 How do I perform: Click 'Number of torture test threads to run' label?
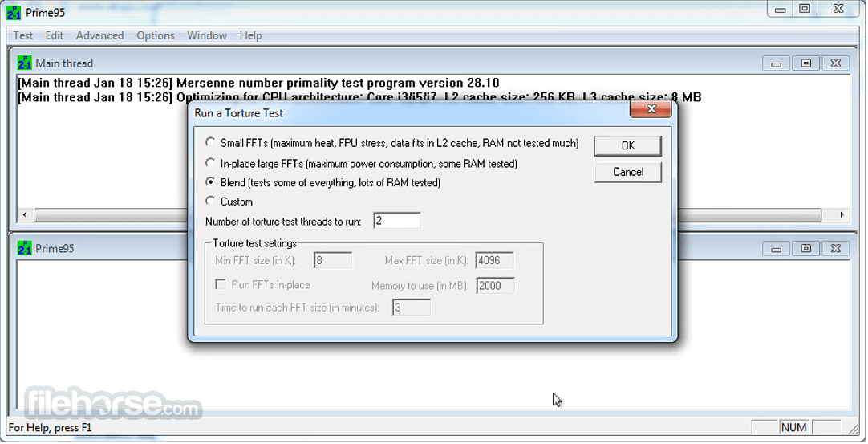coord(283,221)
